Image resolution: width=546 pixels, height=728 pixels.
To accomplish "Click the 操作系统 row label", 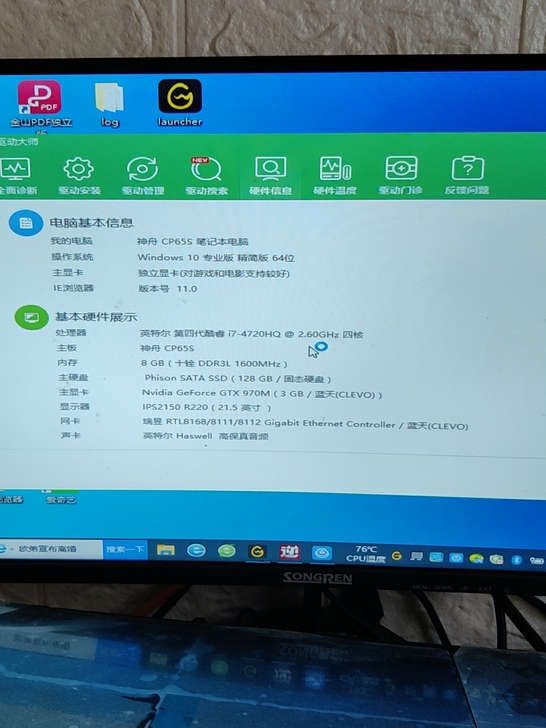I will pyautogui.click(x=72, y=257).
